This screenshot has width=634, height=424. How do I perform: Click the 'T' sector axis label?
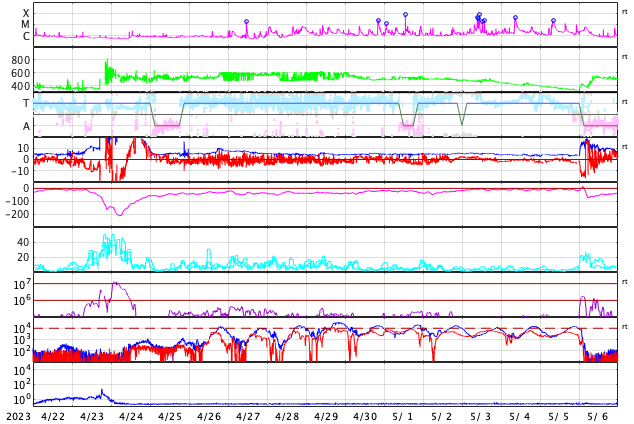pyautogui.click(x=26, y=103)
